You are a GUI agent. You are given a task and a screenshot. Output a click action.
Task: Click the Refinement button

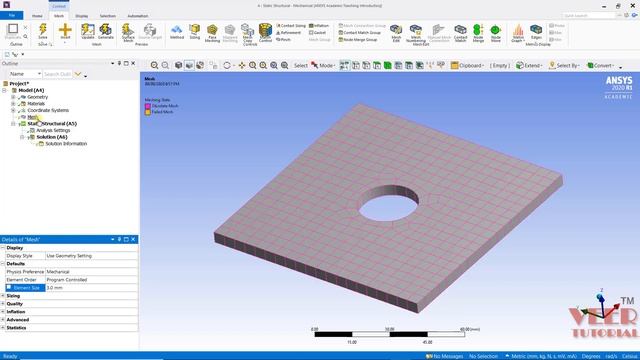coord(289,32)
